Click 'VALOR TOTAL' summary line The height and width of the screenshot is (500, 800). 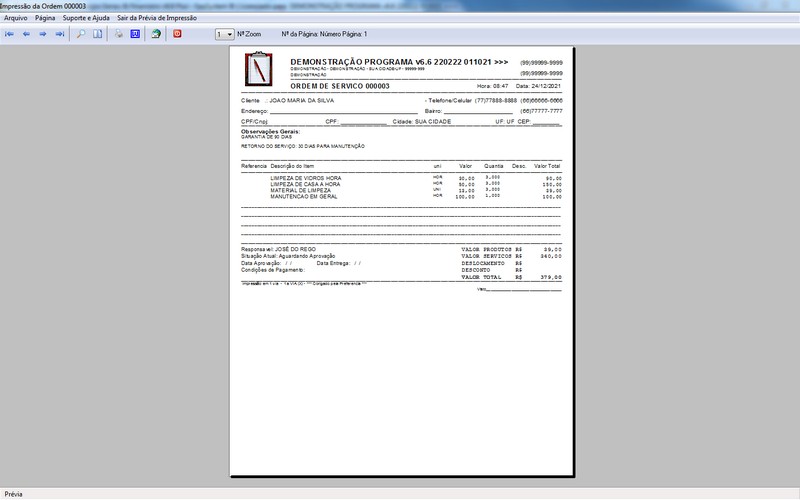(x=511, y=278)
